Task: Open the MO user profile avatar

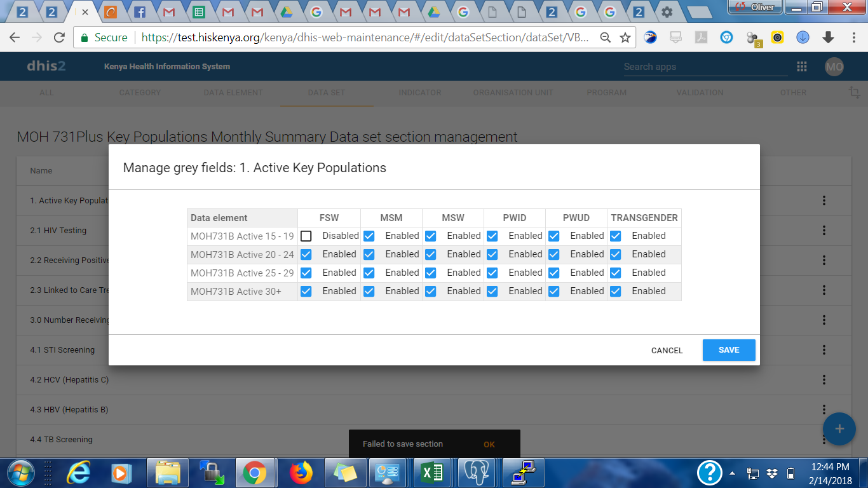Action: [x=834, y=67]
